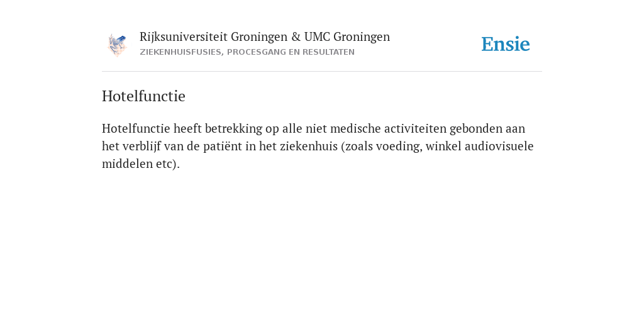Click the word 'audiovisuele' in the paragraph
This screenshot has height=322, width=644.
point(499,146)
